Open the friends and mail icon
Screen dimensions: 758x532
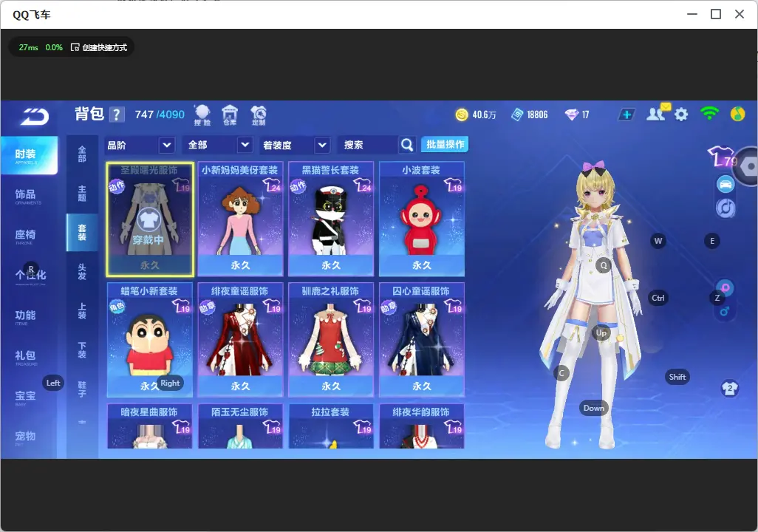(x=658, y=113)
